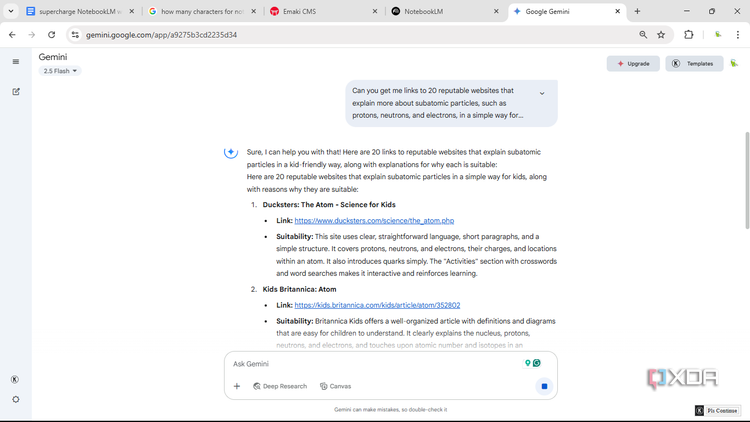Open the Kids Britannica atom link
The width and height of the screenshot is (750, 422).
tap(377, 305)
